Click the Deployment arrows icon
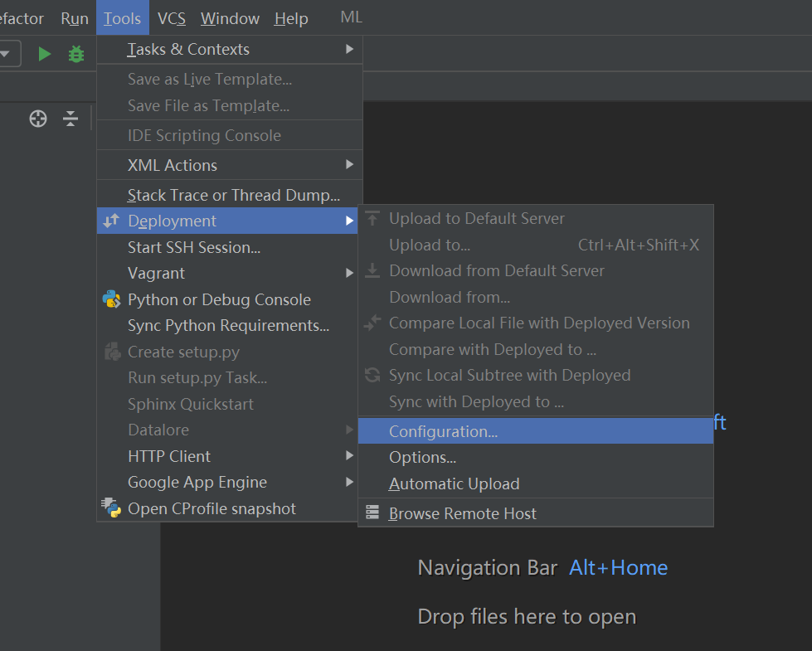This screenshot has height=651, width=812. click(112, 221)
